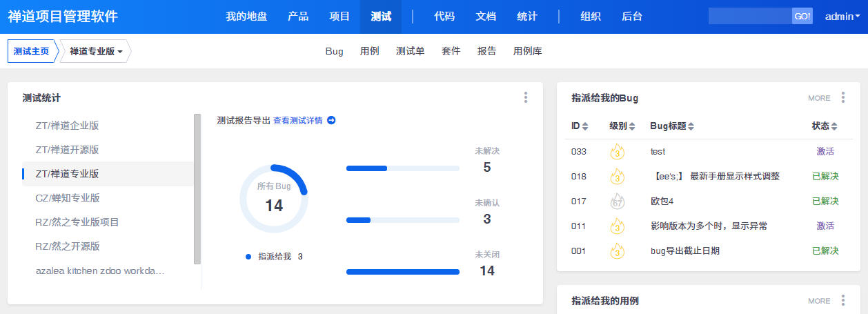Select ZT/禅道开源版 in the product list
The width and height of the screenshot is (868, 314).
point(68,150)
